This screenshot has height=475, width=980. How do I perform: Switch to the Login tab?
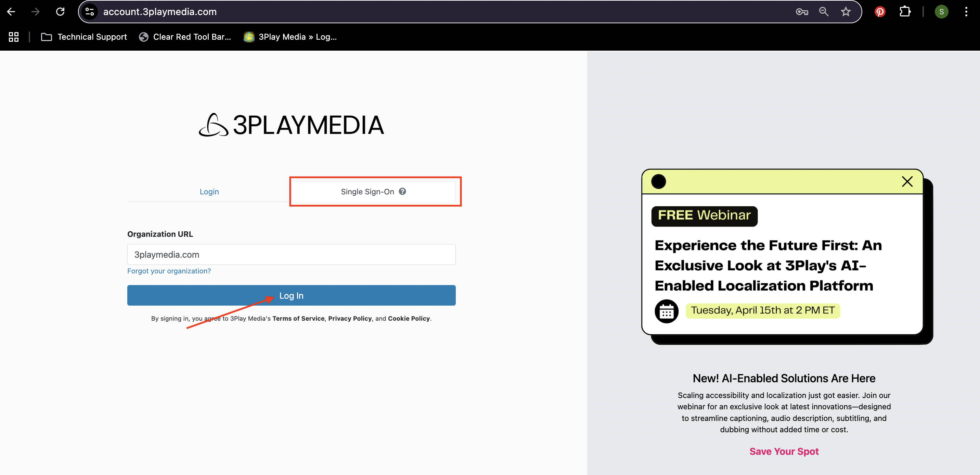coord(209,191)
